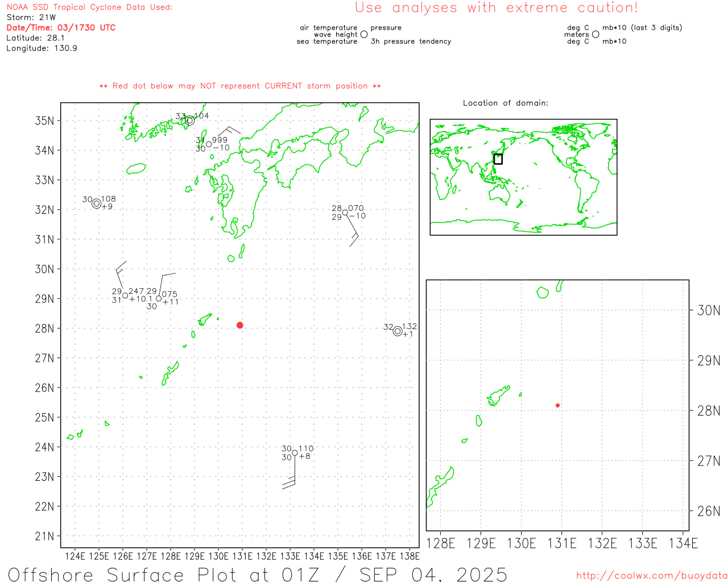The image size is (728, 582).
Task: Click the 32N latitude label on main map
Action: point(45,210)
